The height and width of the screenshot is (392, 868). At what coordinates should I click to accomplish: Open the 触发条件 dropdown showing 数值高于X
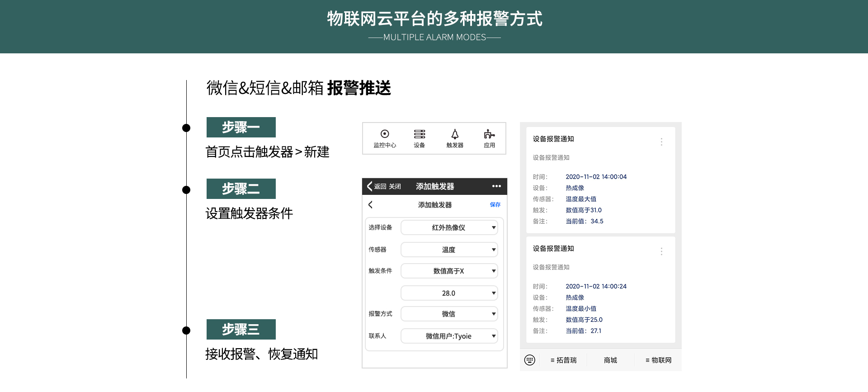449,271
